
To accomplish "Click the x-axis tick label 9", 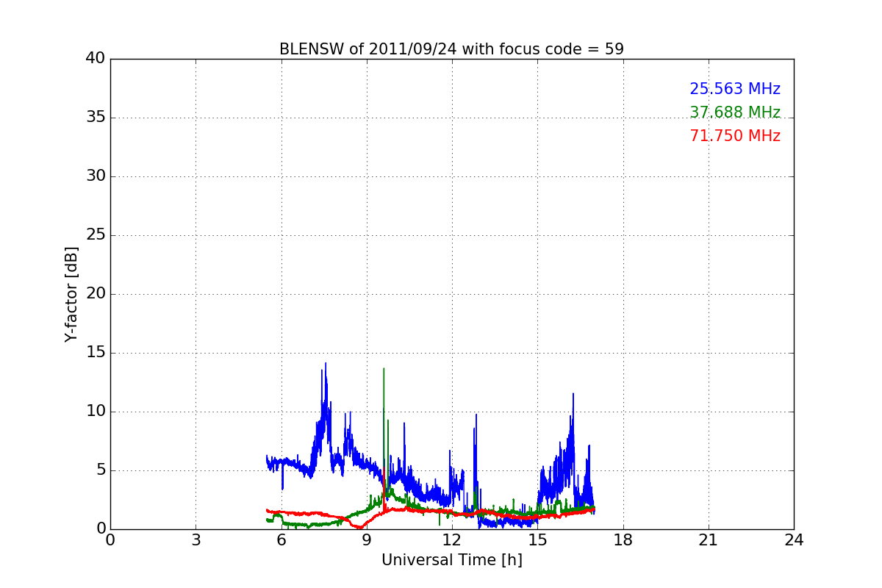I will [x=367, y=539].
